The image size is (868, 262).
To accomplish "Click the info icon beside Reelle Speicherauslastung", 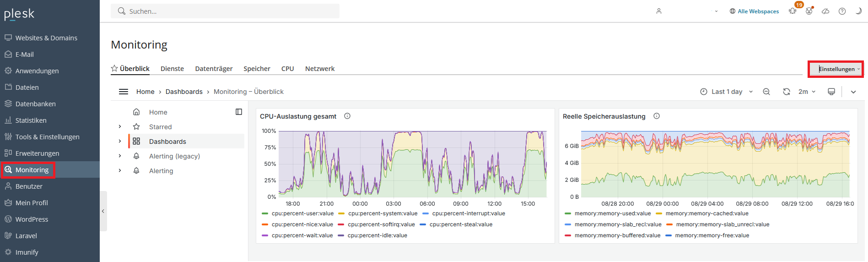I will pyautogui.click(x=657, y=116).
